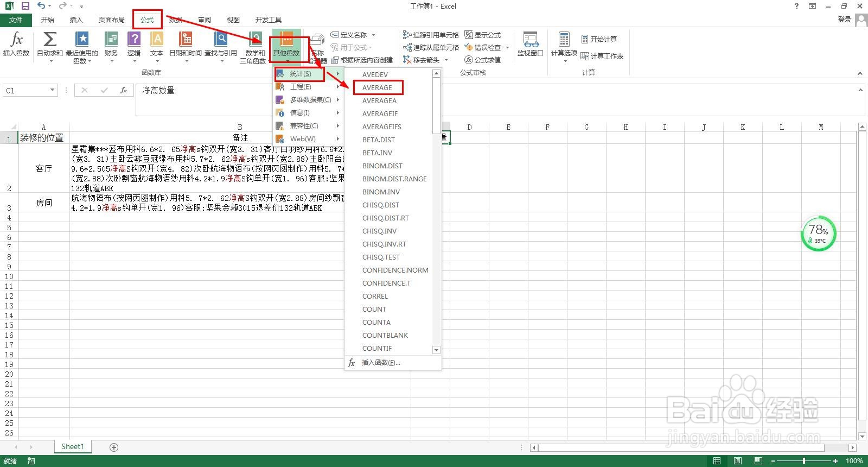Choose the AVERAGE function
Screen dimensions: 868x467
377,87
